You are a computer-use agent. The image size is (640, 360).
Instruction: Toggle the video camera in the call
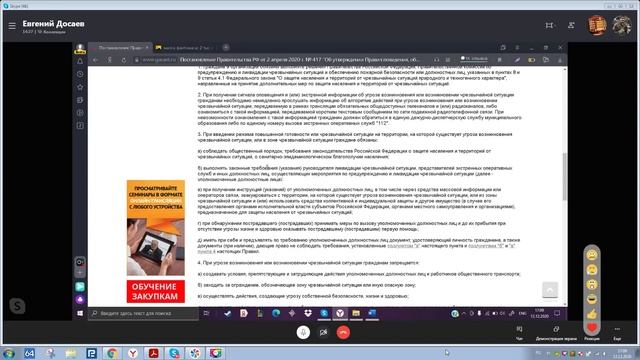click(x=323, y=332)
